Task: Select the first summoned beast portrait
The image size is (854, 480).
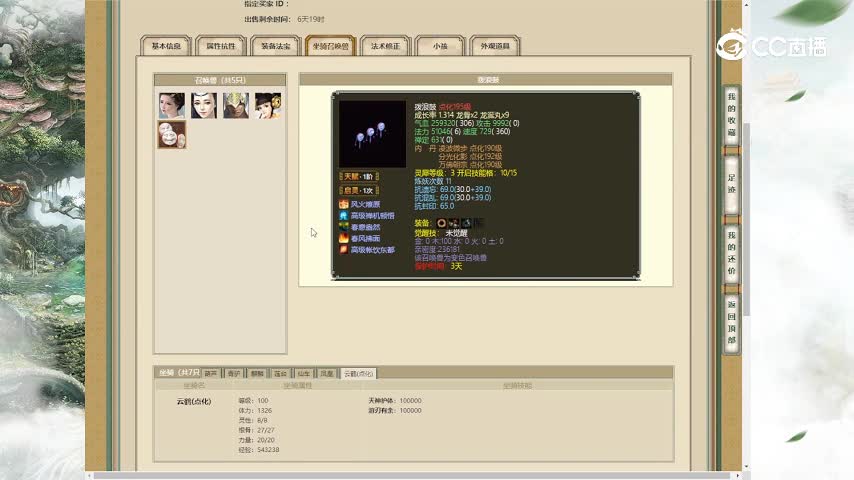Action: [x=171, y=105]
